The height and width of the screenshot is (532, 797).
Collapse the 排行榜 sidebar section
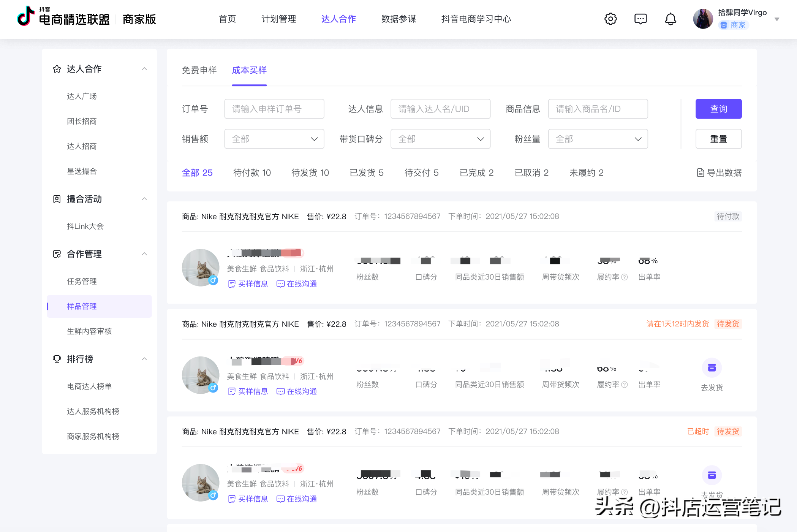144,359
